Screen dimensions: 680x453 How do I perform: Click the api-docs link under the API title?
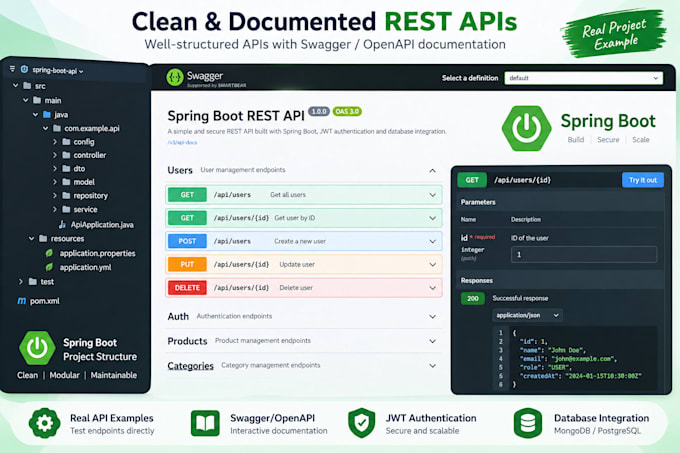tap(182, 142)
